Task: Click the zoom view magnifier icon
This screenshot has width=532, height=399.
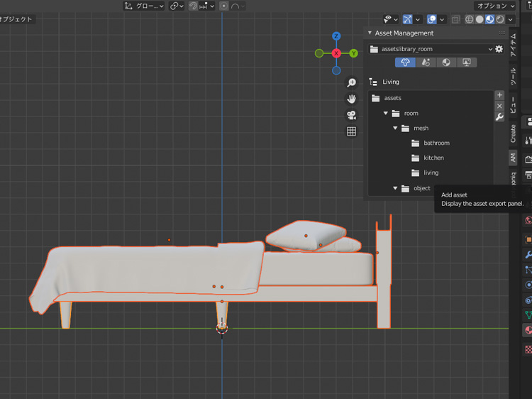Action: click(351, 83)
